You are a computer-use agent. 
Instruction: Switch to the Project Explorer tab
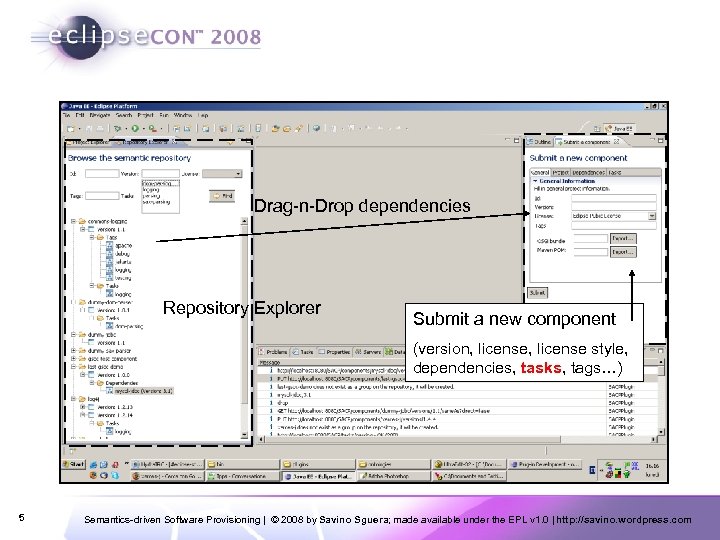(88, 142)
